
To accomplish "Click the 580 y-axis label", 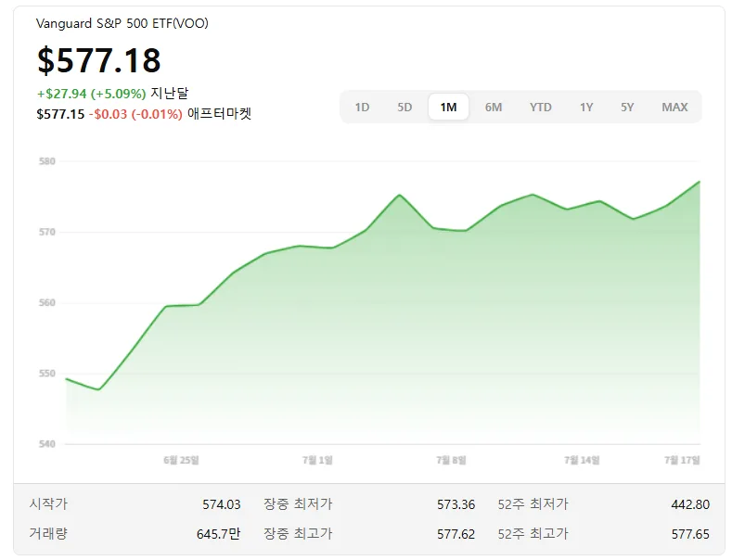I will click(x=46, y=161).
